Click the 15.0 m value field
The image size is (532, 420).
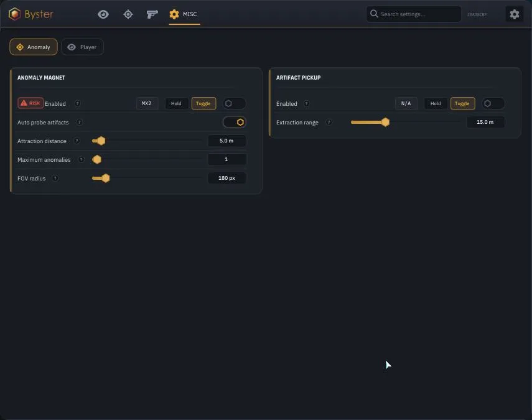coord(485,122)
